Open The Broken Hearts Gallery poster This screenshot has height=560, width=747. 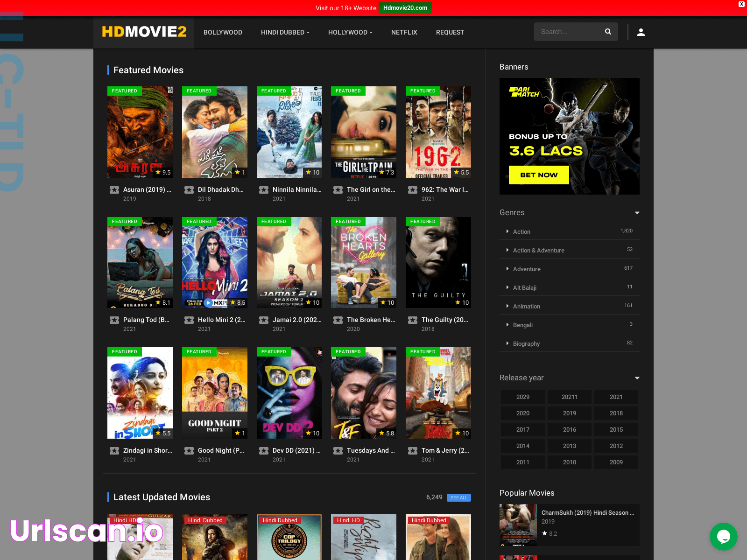(x=364, y=262)
